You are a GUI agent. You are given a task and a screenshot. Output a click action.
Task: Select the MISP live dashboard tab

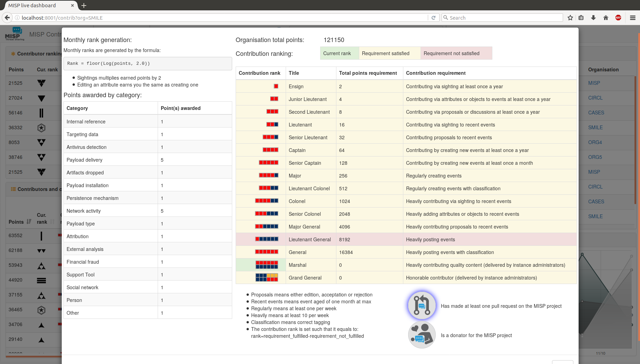click(38, 6)
